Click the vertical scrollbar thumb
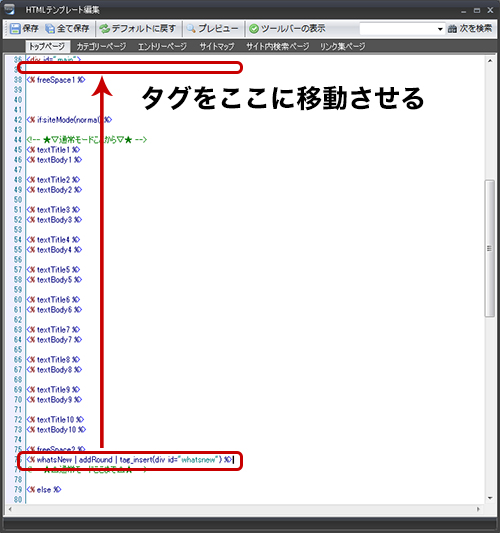Viewport: 500px width, 533px height. (489, 248)
